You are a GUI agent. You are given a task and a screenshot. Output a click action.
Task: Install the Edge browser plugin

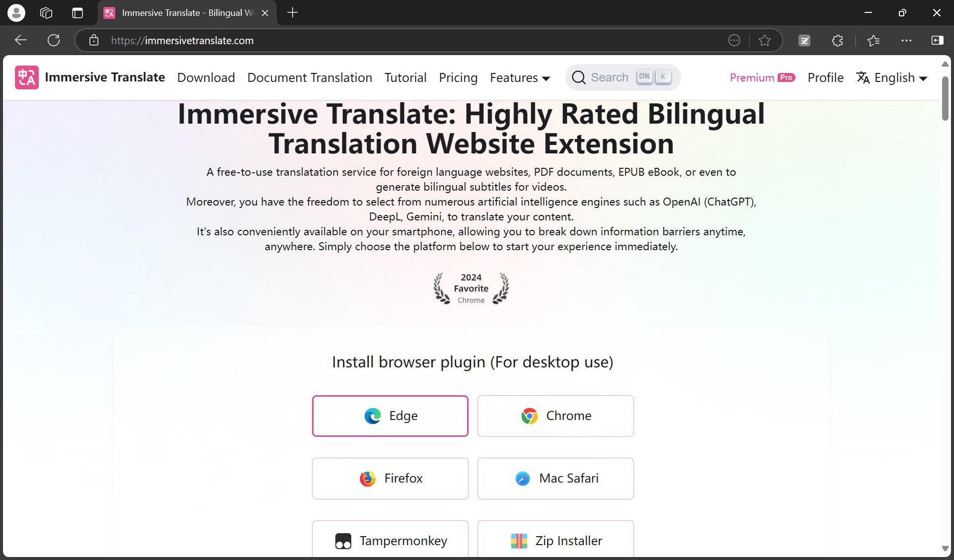point(390,416)
